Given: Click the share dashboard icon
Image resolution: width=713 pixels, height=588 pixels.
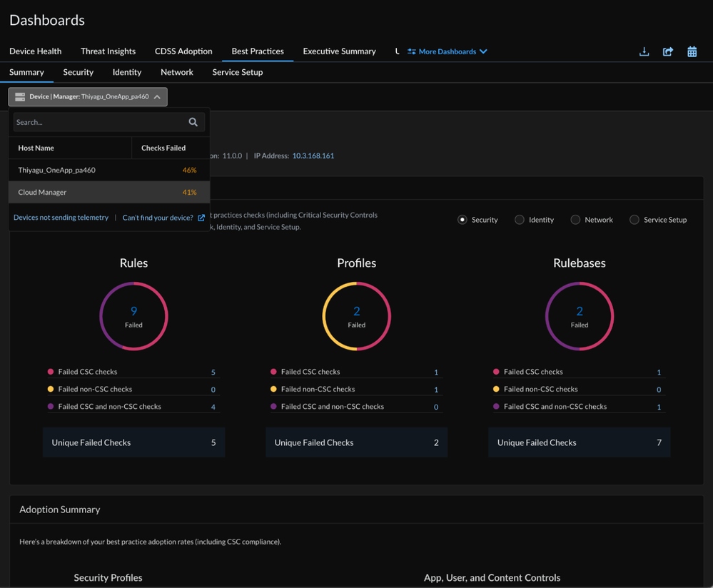Looking at the screenshot, I should (668, 51).
